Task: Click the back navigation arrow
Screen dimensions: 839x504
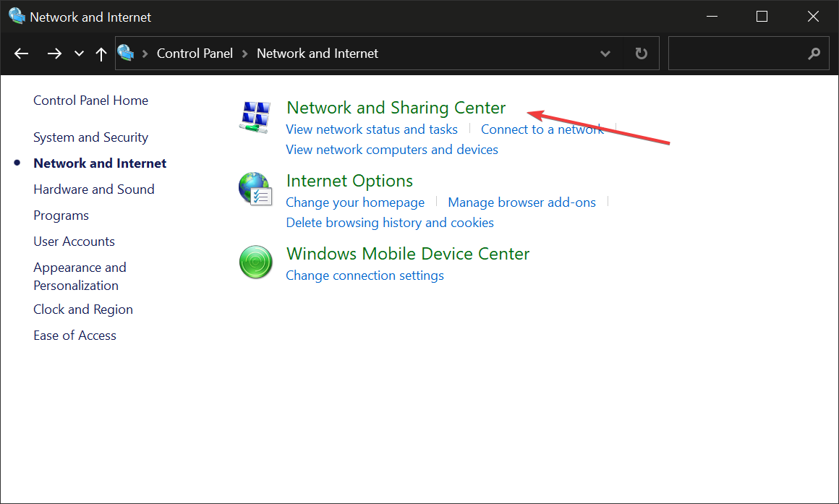Action: click(21, 53)
